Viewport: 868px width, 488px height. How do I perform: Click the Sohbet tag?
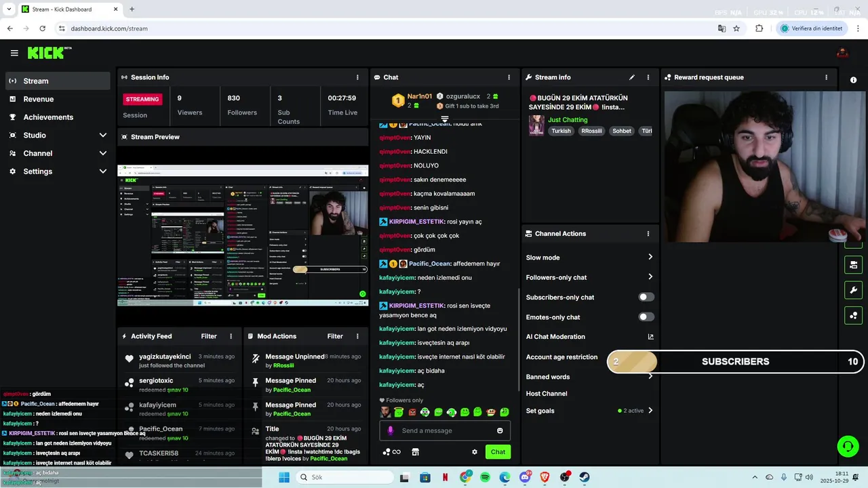(622, 131)
